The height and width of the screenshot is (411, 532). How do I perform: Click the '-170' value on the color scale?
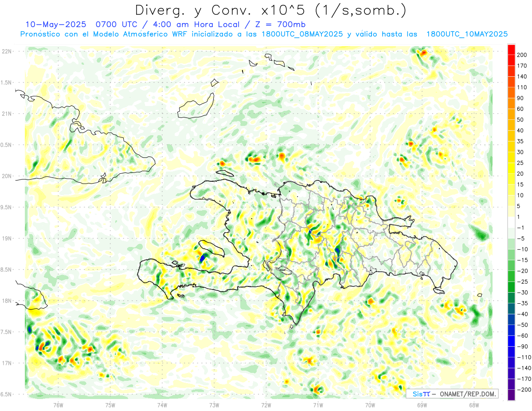coord(524,379)
